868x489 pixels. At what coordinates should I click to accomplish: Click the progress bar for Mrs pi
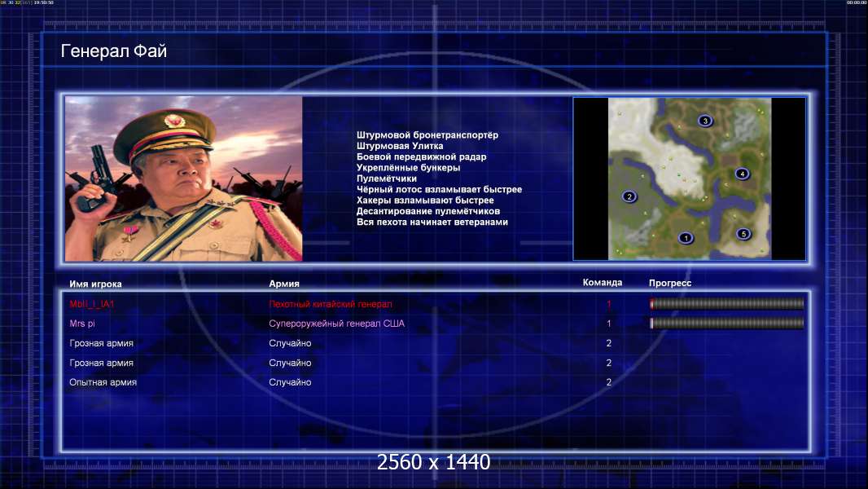(x=727, y=324)
